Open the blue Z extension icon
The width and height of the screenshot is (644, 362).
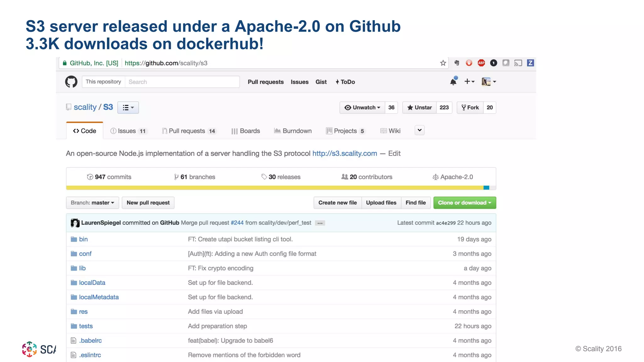click(x=530, y=63)
